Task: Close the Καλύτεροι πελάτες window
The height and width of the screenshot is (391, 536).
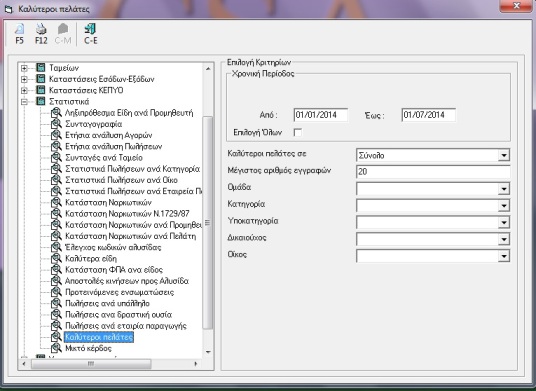Action: click(x=516, y=6)
